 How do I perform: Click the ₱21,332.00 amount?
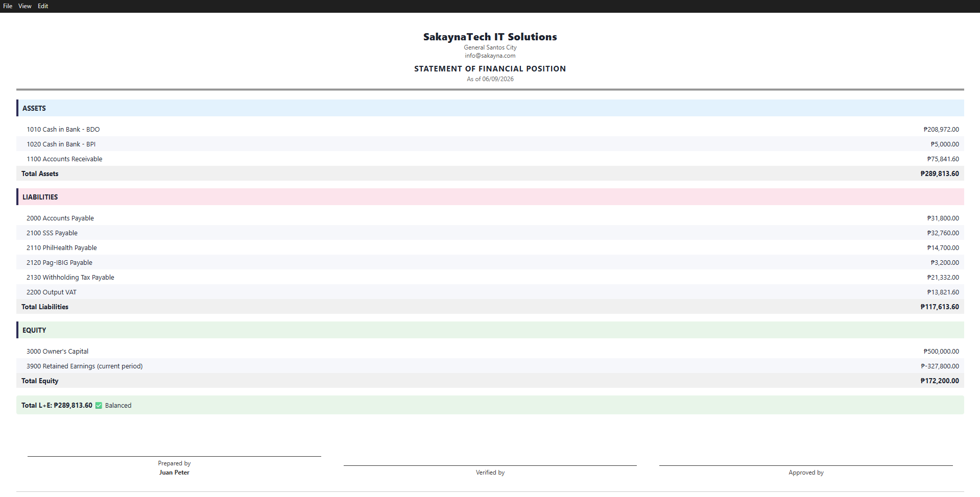[943, 278]
